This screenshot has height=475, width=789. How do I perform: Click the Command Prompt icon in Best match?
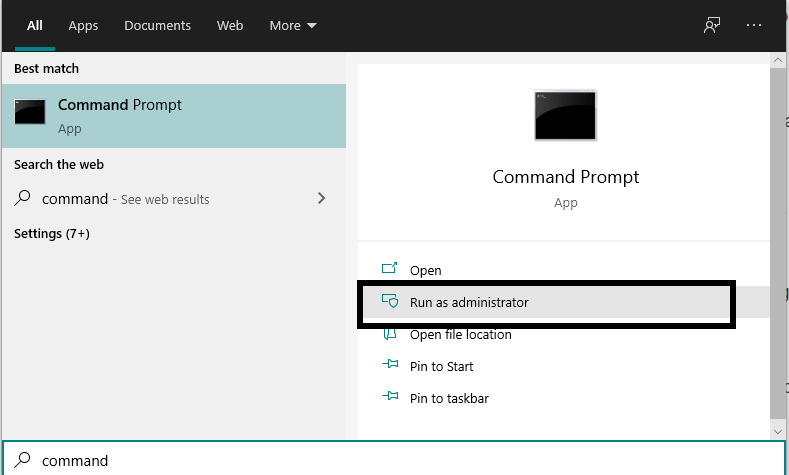click(x=30, y=112)
